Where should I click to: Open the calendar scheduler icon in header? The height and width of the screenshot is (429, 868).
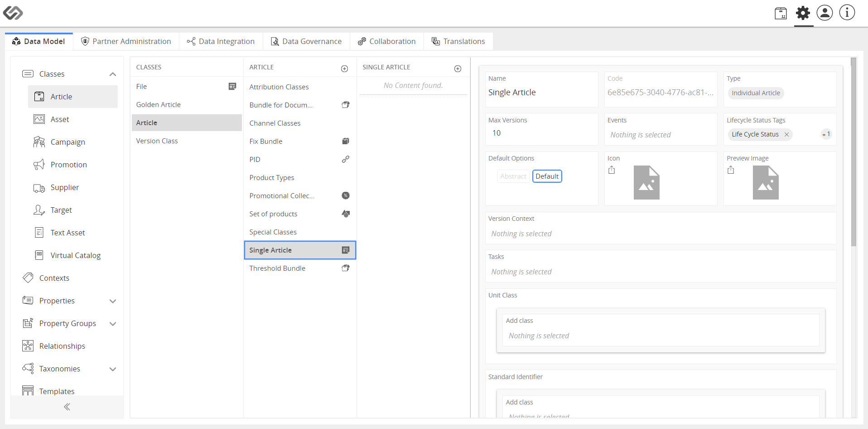click(x=781, y=13)
